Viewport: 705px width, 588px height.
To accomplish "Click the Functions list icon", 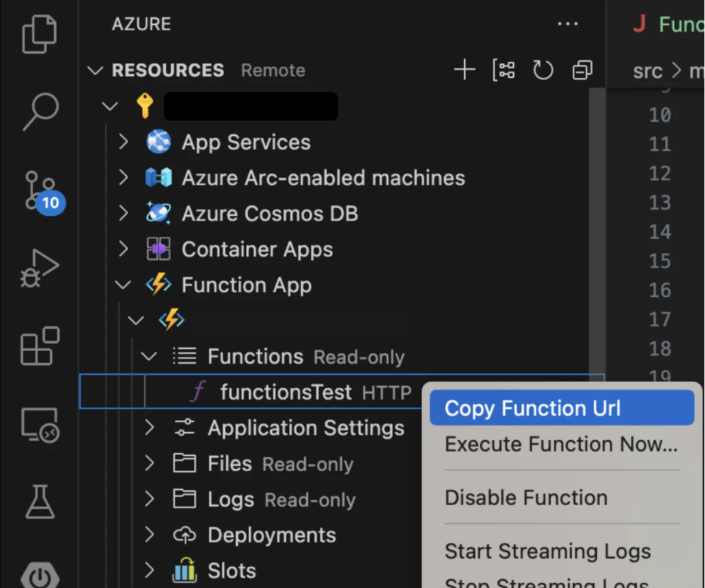I will (x=184, y=356).
